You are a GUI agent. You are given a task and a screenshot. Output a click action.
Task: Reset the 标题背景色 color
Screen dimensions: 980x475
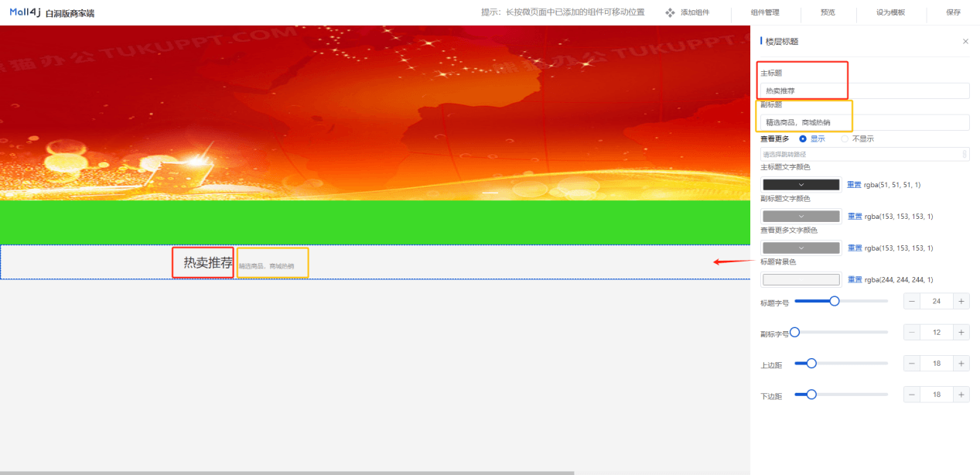[x=855, y=280]
